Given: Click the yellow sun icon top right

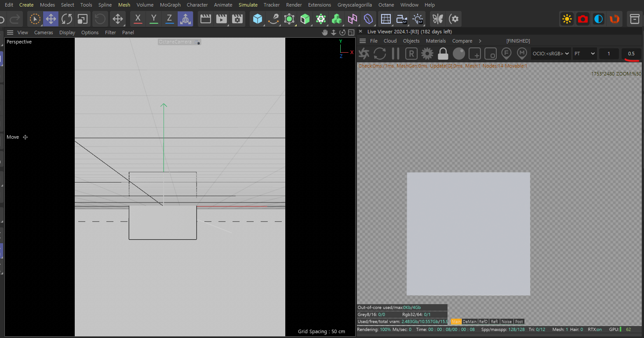Looking at the screenshot, I should click(x=567, y=19).
